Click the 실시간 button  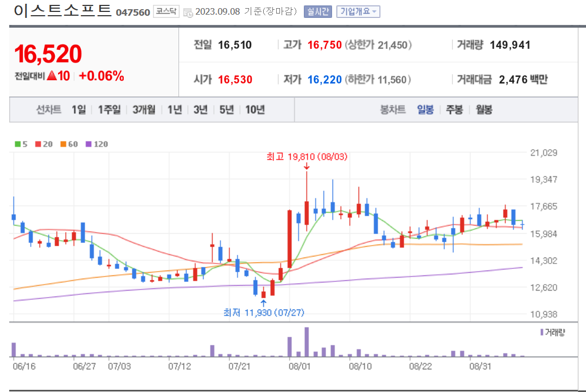pyautogui.click(x=317, y=11)
